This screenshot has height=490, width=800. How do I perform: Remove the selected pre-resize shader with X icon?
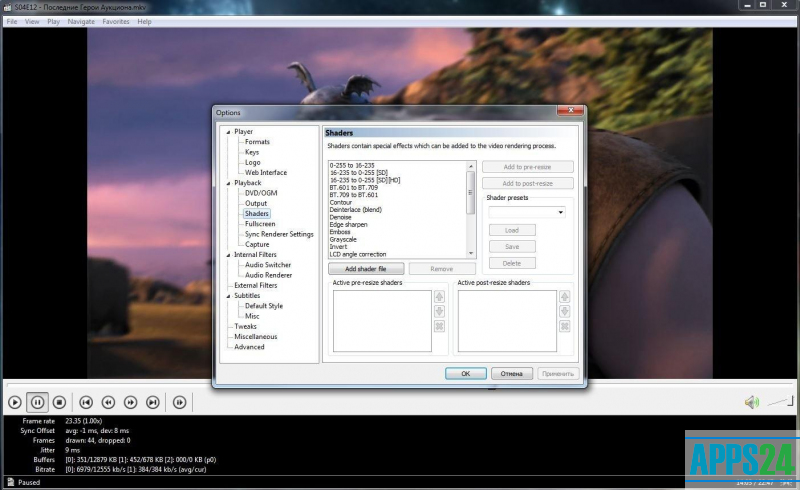point(439,326)
